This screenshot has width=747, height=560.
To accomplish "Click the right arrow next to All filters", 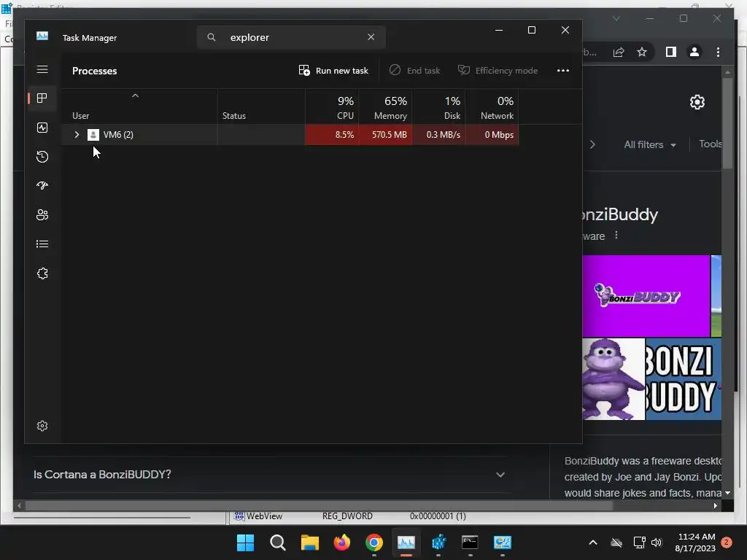I will 592,144.
